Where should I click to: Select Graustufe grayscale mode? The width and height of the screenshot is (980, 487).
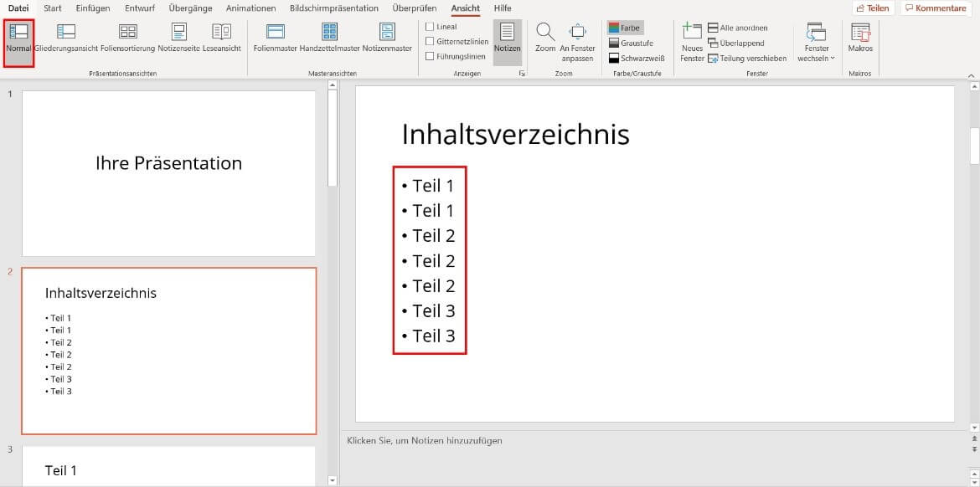click(x=630, y=43)
